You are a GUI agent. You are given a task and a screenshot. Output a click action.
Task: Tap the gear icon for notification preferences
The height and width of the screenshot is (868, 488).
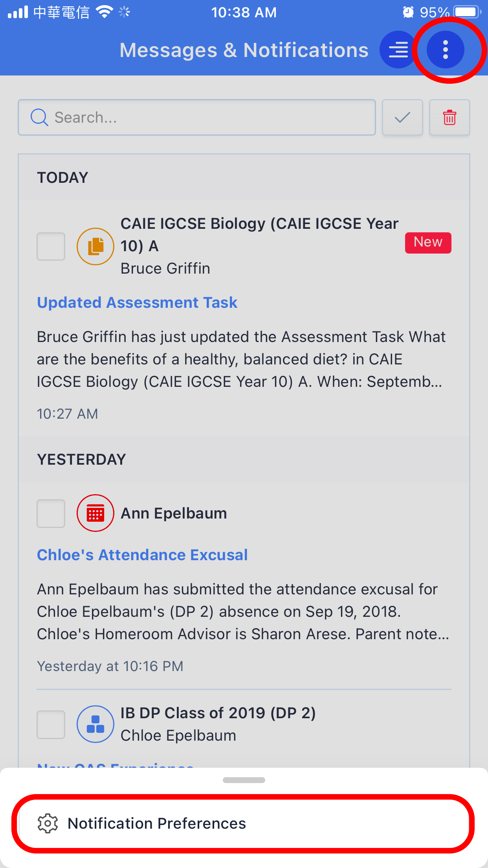48,823
